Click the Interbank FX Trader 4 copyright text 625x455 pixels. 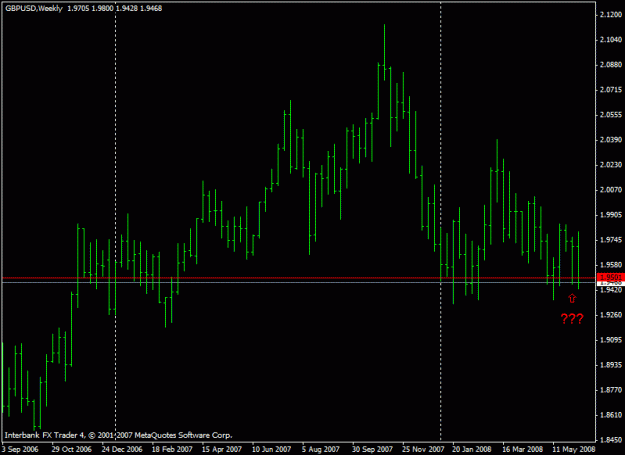pos(118,435)
